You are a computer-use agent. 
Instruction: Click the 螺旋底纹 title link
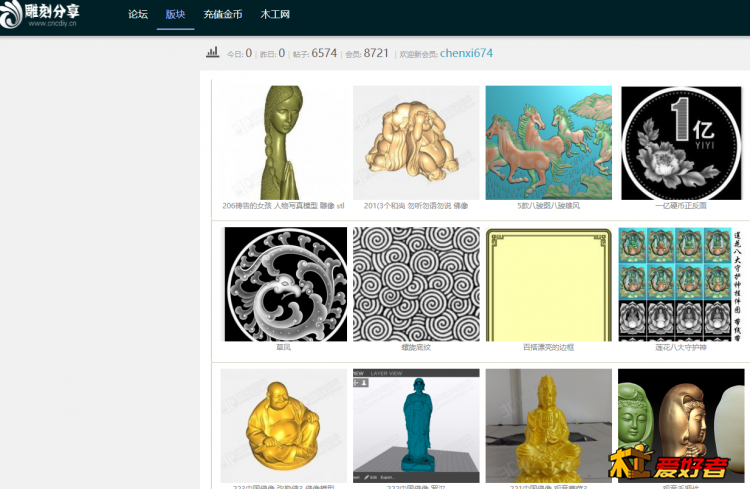416,347
